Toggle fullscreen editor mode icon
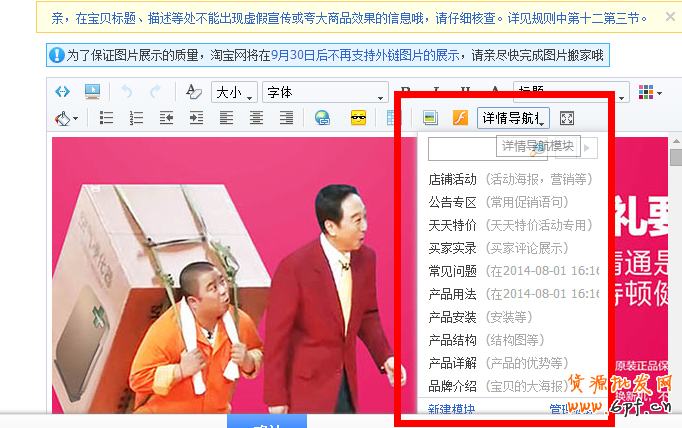This screenshot has width=682, height=428. [x=567, y=118]
